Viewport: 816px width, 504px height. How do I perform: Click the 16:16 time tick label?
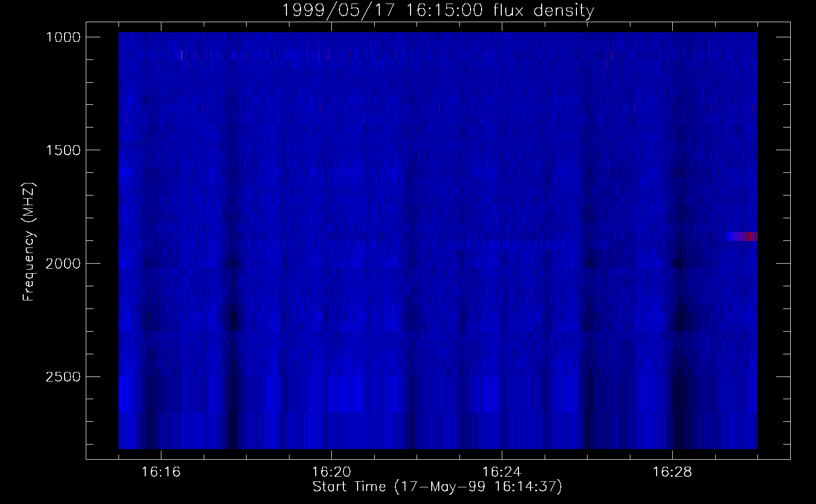tap(161, 472)
